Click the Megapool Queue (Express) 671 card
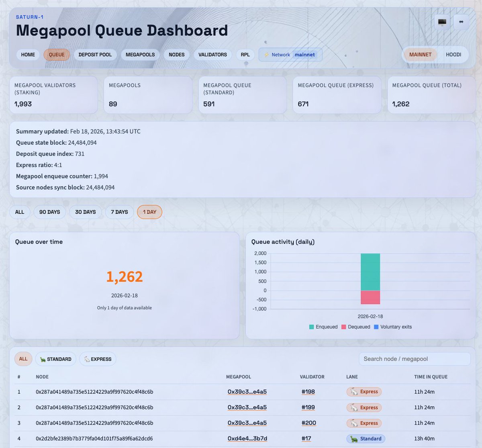Screen dimensions: 482x448 337,95
